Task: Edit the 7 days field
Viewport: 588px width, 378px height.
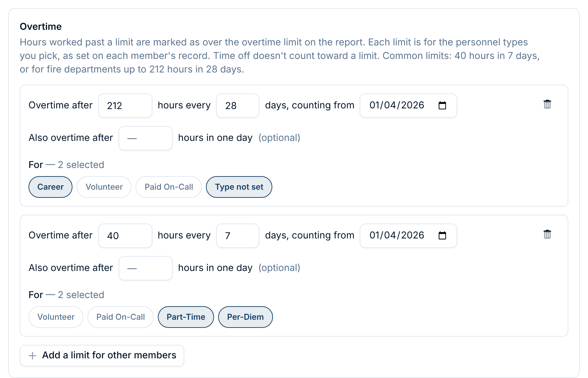Action: tap(238, 236)
